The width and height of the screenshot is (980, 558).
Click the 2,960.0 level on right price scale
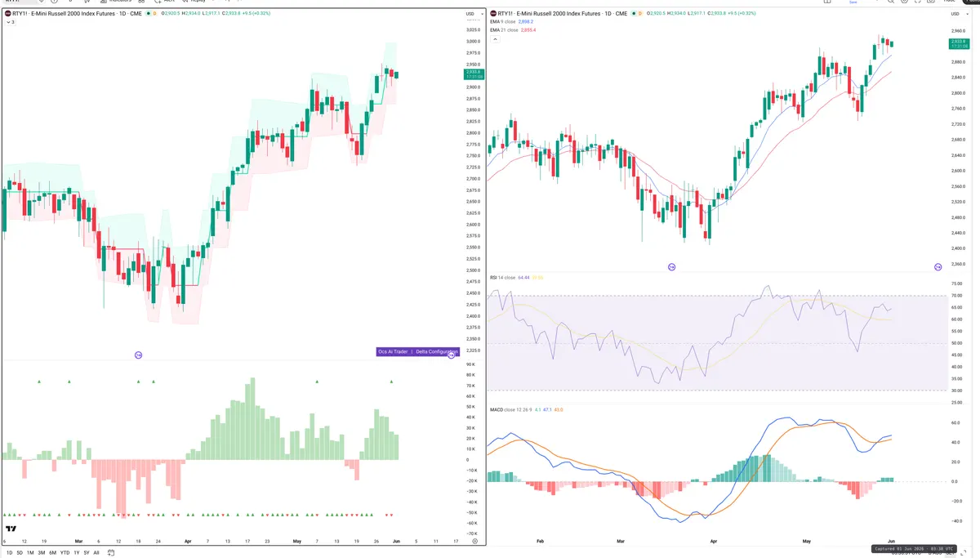(x=957, y=31)
